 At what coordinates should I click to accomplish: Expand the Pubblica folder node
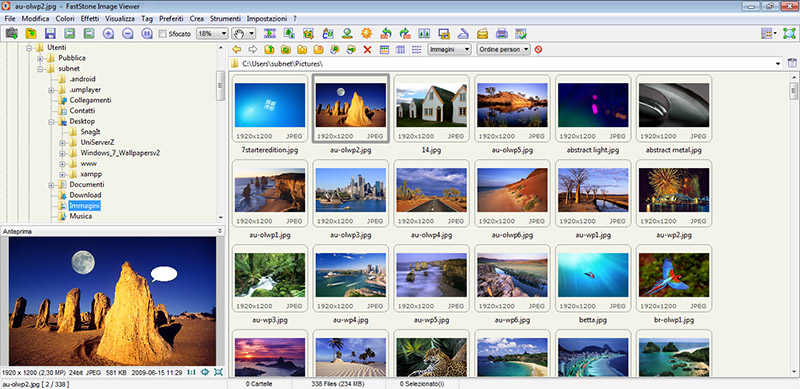tap(40, 58)
